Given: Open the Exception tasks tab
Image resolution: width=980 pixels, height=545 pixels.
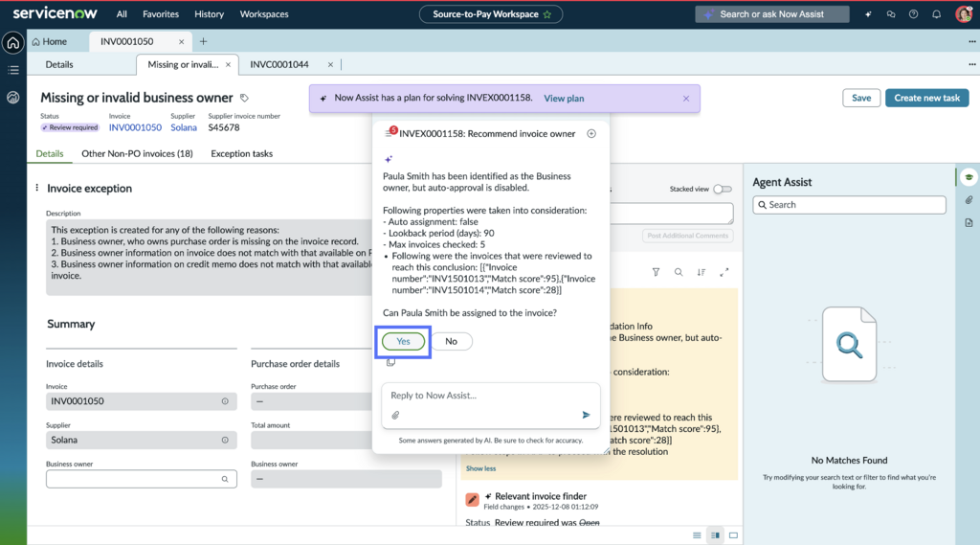Looking at the screenshot, I should [242, 153].
